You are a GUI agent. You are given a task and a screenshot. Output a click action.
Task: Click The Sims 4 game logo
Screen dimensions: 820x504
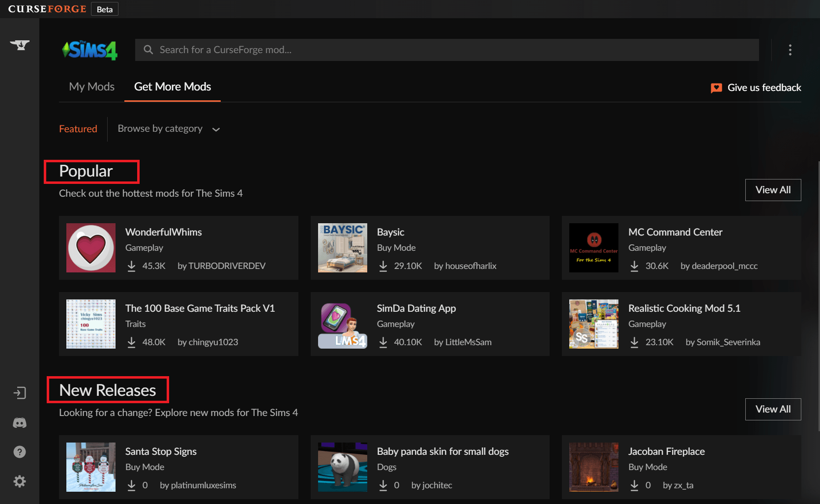(90, 50)
